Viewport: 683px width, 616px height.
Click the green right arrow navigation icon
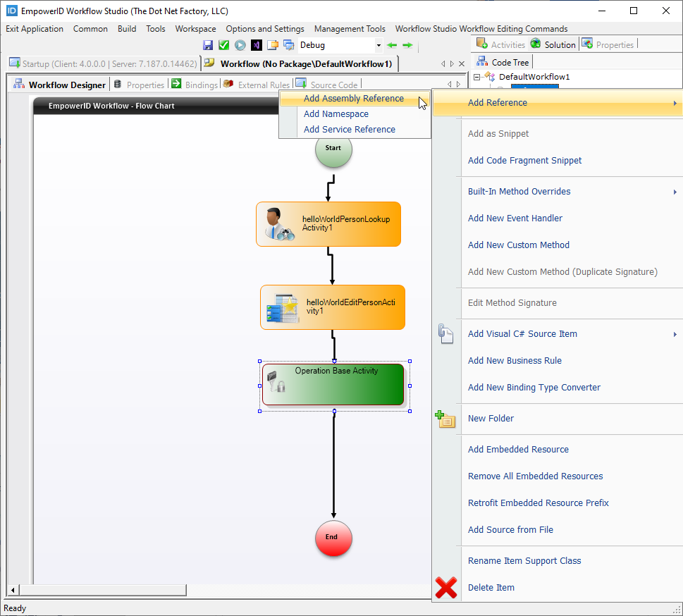407,45
